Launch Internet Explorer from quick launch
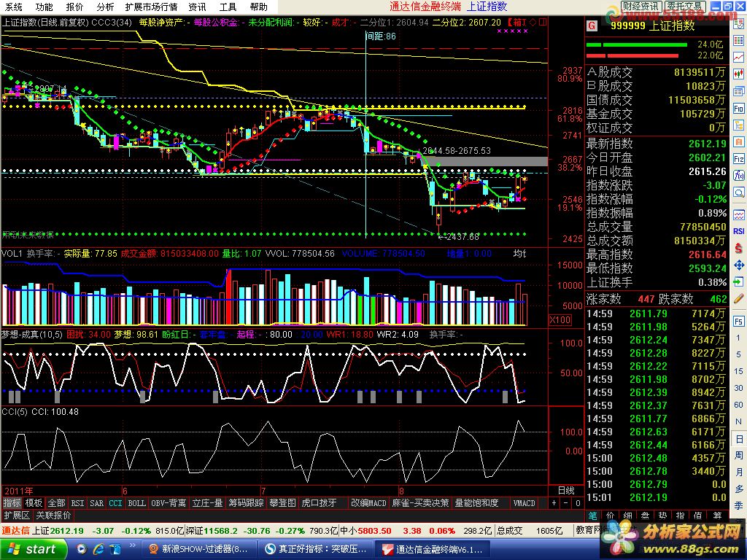 click(x=98, y=549)
